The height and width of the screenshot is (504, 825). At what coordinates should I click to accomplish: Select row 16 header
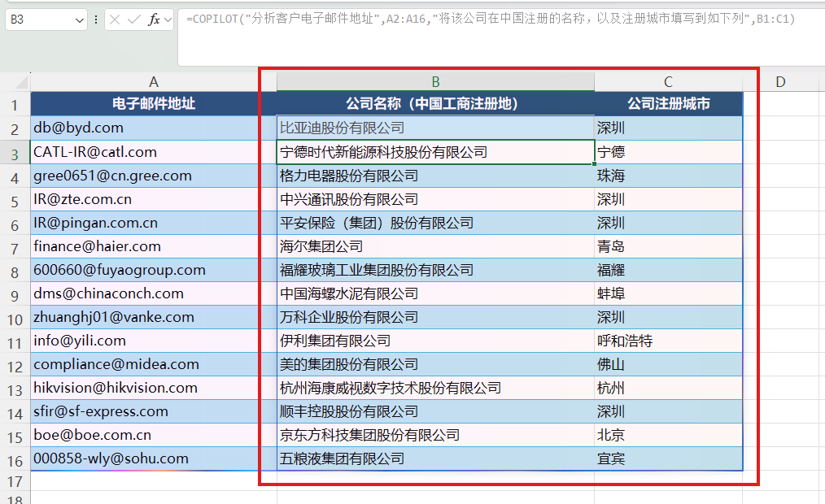pos(15,460)
